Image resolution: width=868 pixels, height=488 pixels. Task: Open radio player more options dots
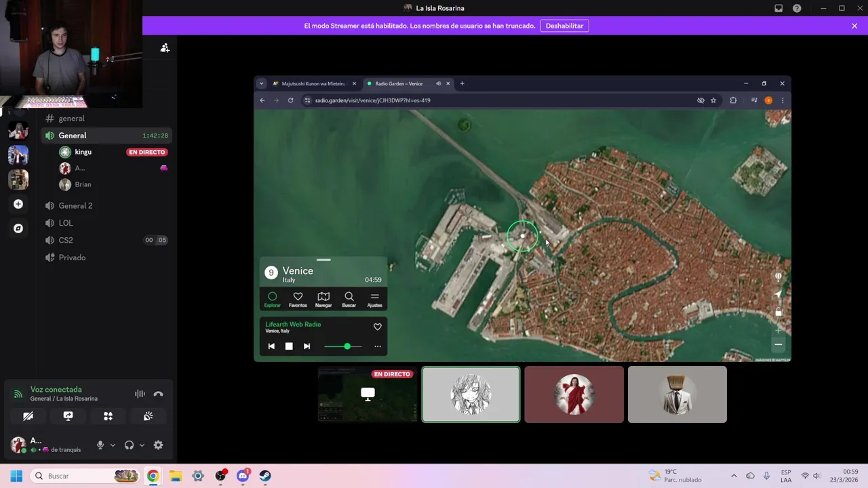pos(378,346)
